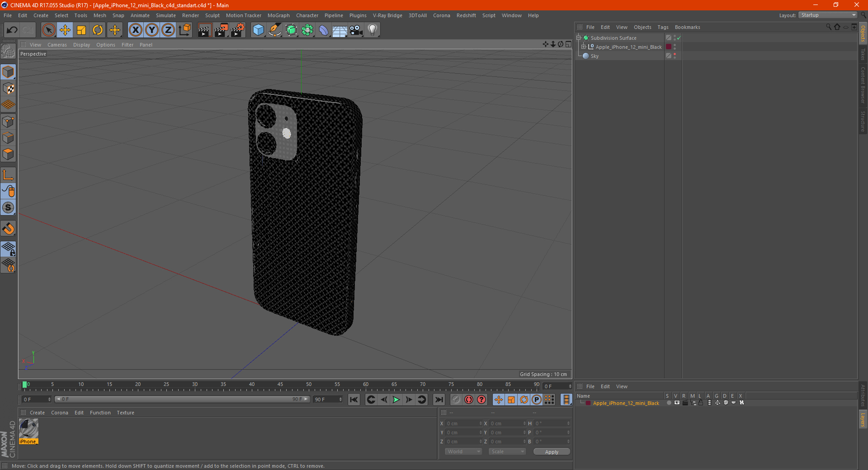Screen dimensions: 868x470
Task: Click the Undo arrow icon
Action: pyautogui.click(x=12, y=30)
